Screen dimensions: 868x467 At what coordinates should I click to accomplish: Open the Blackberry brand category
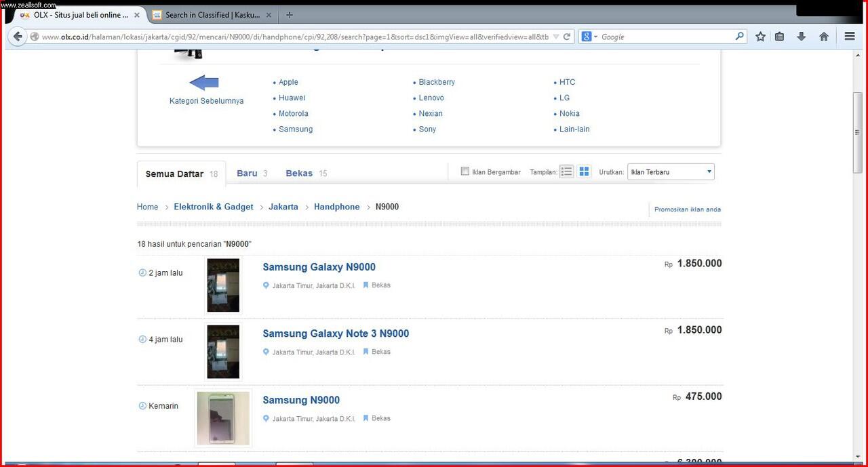tap(437, 82)
